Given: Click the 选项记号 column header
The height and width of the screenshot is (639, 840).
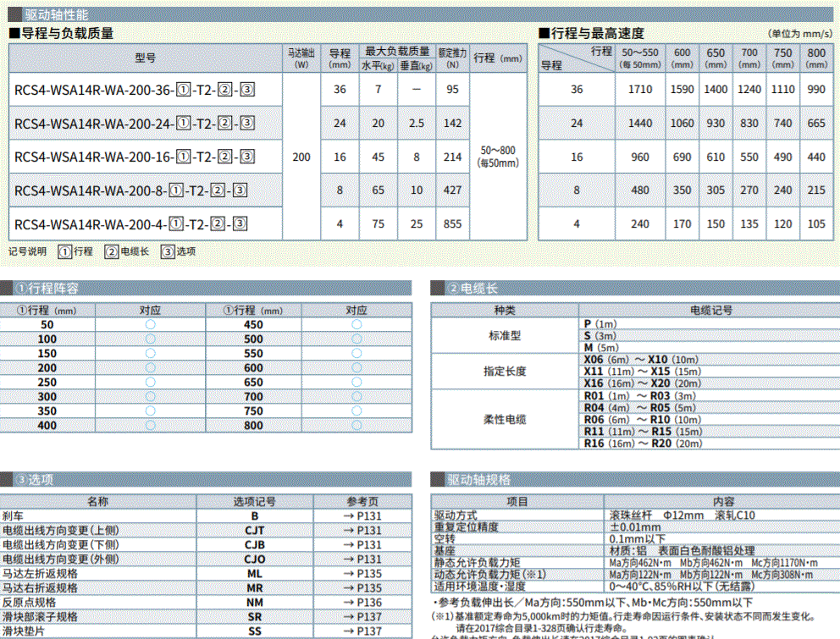Looking at the screenshot, I should (255, 501).
